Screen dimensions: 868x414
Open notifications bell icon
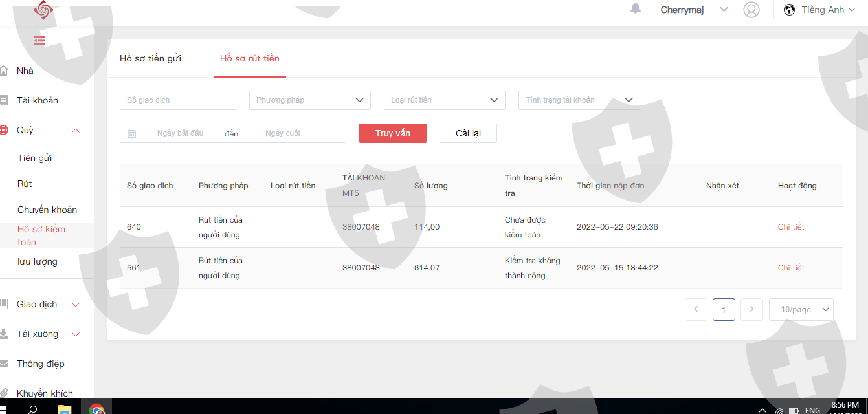(x=636, y=8)
